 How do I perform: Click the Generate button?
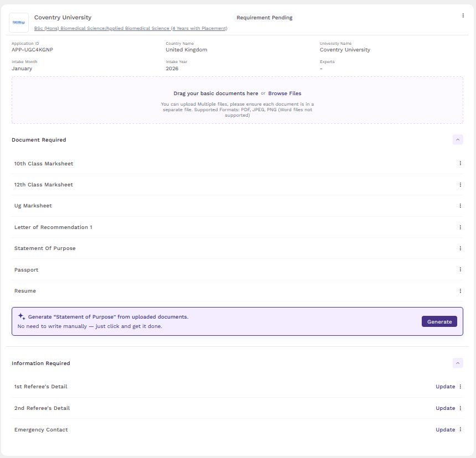click(439, 321)
